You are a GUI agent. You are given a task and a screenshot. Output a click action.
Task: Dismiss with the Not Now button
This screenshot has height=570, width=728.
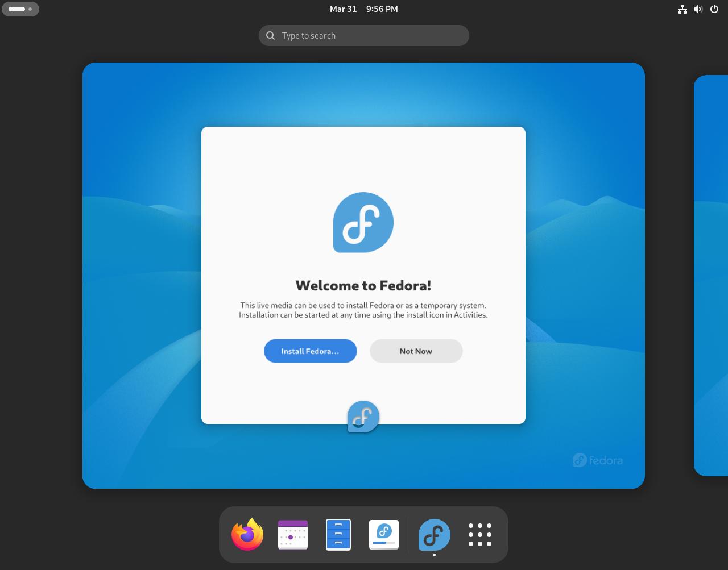point(416,351)
